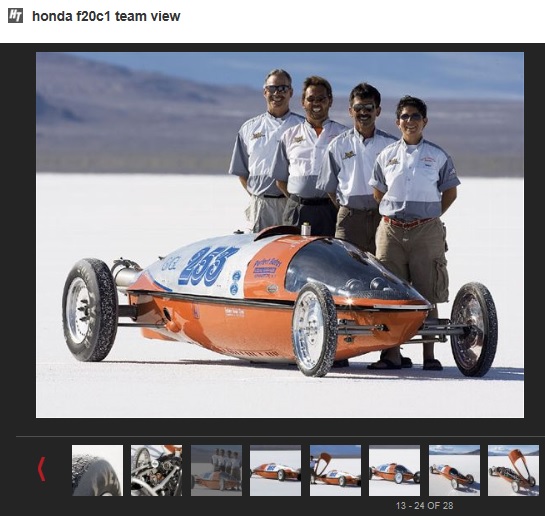This screenshot has width=545, height=516.
Task: Open the tire close-up thumbnail
Action: [x=97, y=470]
